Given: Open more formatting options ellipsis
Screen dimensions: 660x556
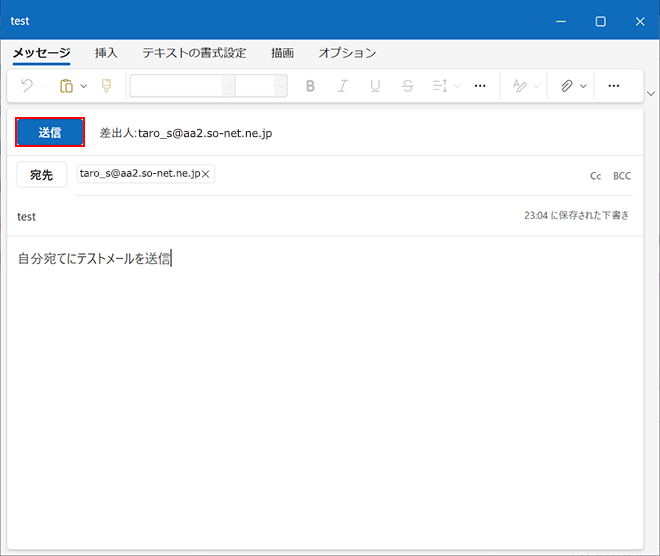Looking at the screenshot, I should [x=480, y=86].
